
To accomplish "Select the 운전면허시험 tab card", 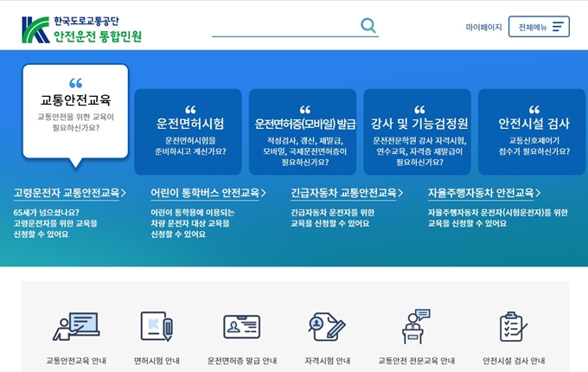I will 188,131.
